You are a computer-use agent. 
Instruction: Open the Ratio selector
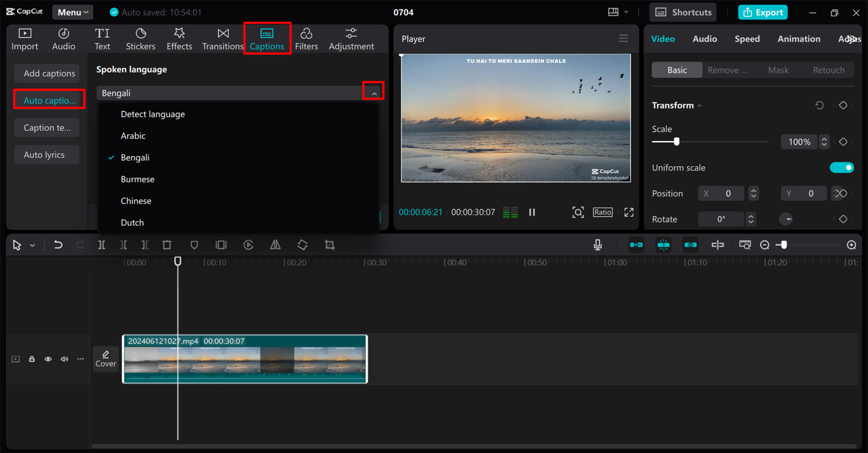tap(602, 212)
